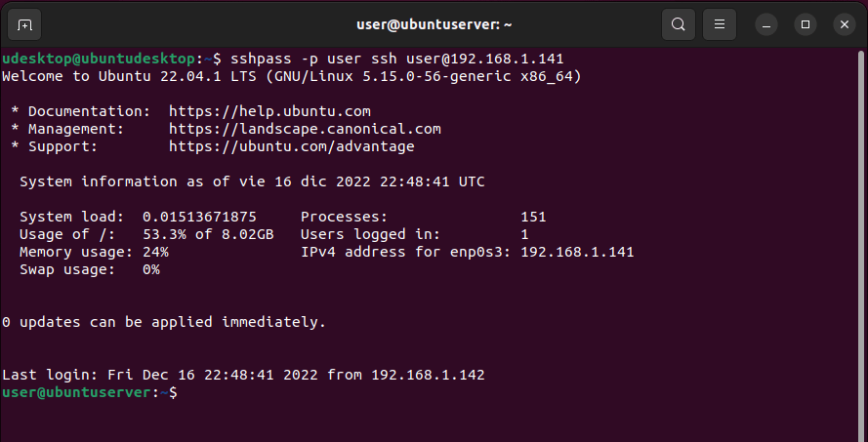868x442 pixels.
Task: Open the help.ubuntu.com documentation link
Action: coord(269,111)
